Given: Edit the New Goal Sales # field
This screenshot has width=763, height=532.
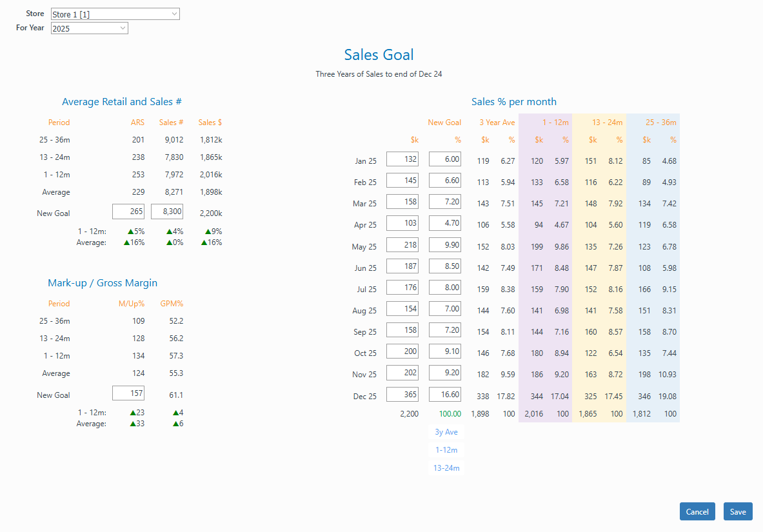Looking at the screenshot, I should click(x=167, y=212).
